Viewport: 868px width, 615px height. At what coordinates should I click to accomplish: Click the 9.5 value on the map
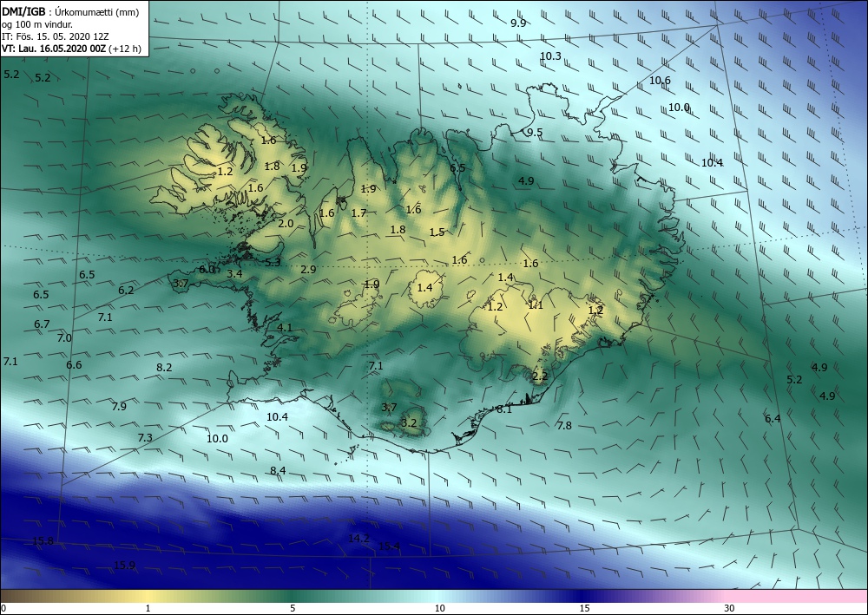[535, 132]
